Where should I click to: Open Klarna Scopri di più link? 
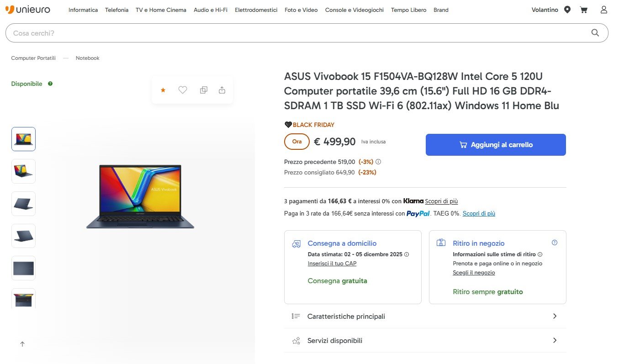point(441,201)
